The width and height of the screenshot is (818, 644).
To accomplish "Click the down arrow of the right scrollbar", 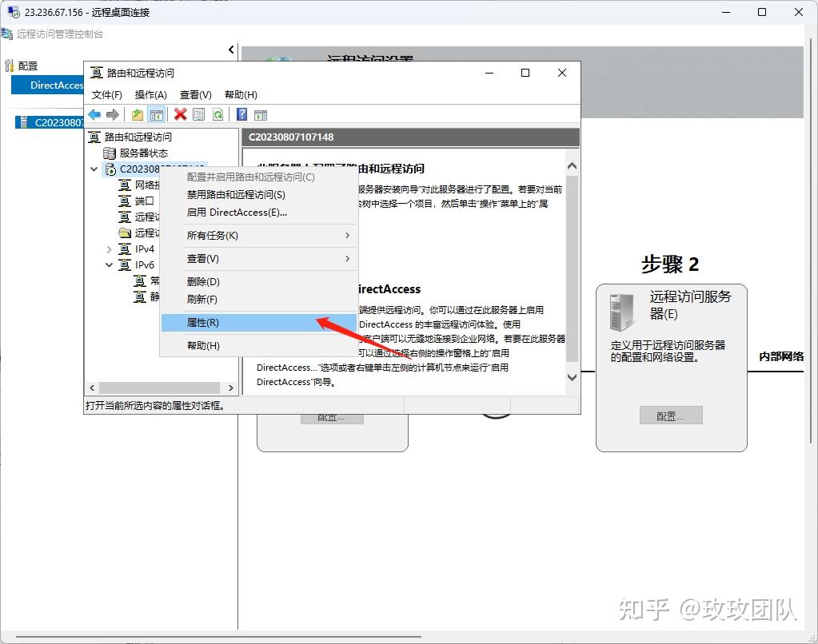I will tap(572, 376).
